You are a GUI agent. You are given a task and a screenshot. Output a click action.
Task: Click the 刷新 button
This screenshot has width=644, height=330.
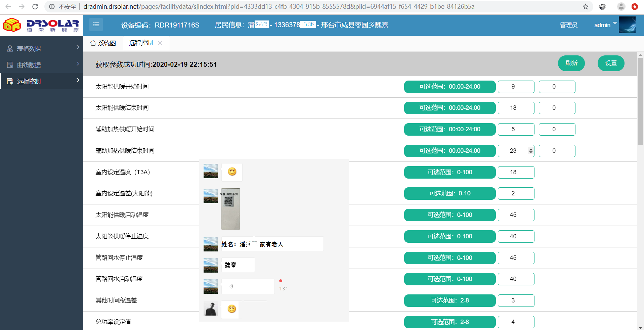[571, 63]
